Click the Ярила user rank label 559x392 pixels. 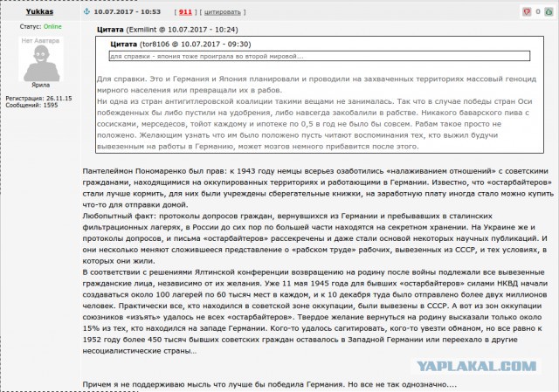41,85
